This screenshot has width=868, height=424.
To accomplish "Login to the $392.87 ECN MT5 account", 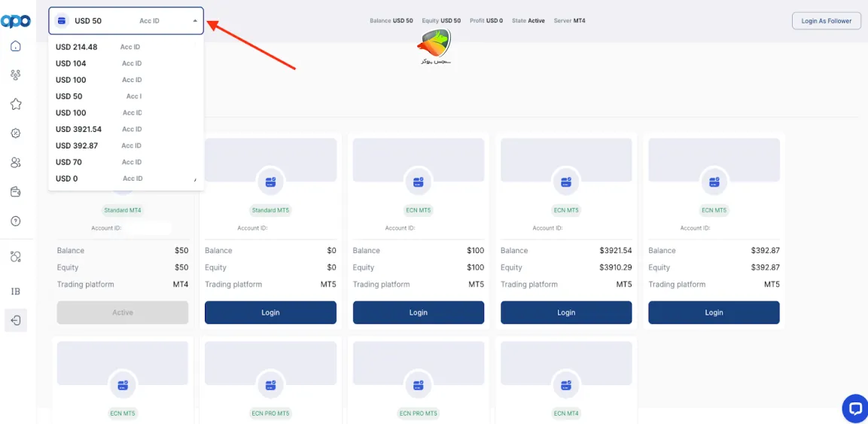I will pos(714,313).
